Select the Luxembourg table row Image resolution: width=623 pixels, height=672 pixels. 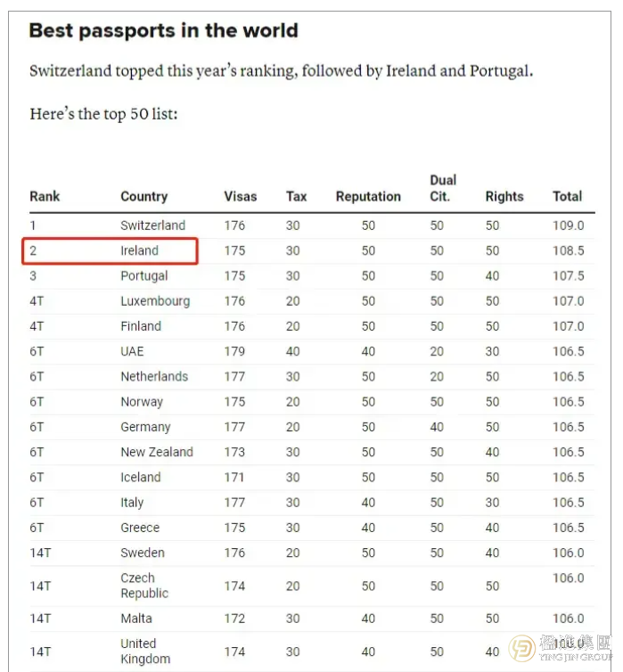(312, 301)
